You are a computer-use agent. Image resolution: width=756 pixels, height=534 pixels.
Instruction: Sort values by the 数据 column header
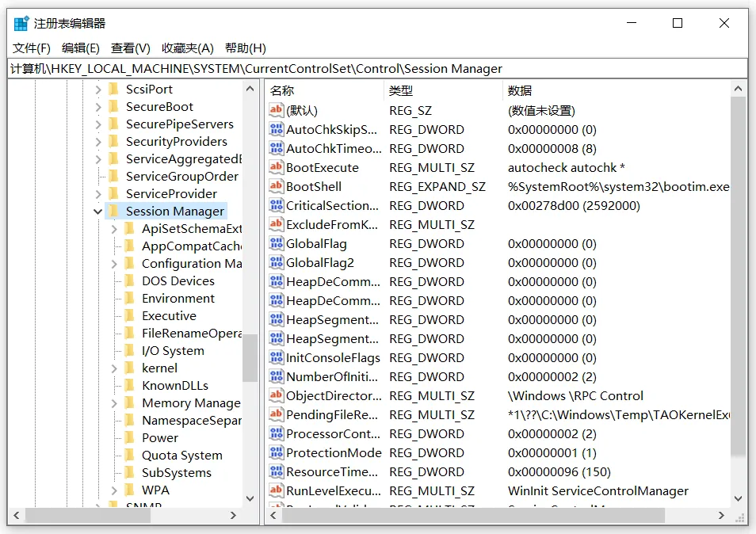point(617,90)
